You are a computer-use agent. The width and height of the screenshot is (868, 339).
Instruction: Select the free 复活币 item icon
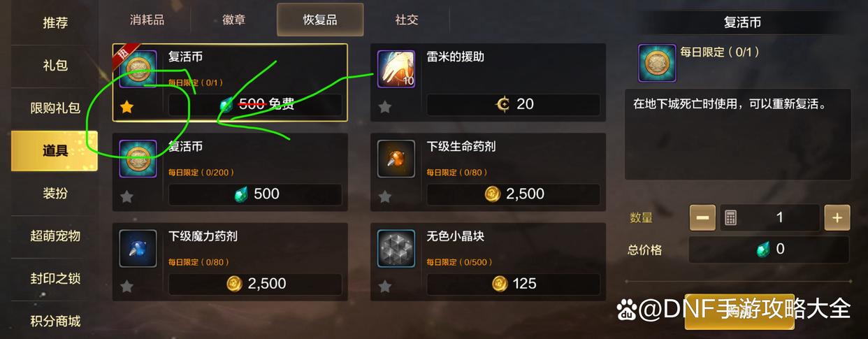click(138, 68)
